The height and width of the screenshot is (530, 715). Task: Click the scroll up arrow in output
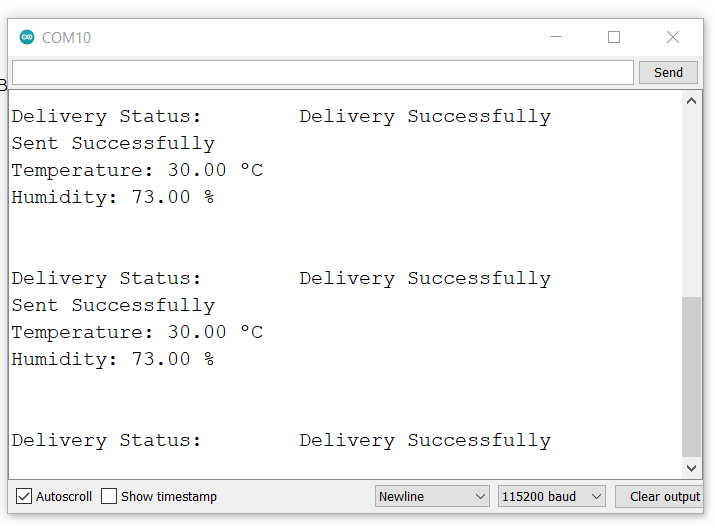tap(692, 101)
